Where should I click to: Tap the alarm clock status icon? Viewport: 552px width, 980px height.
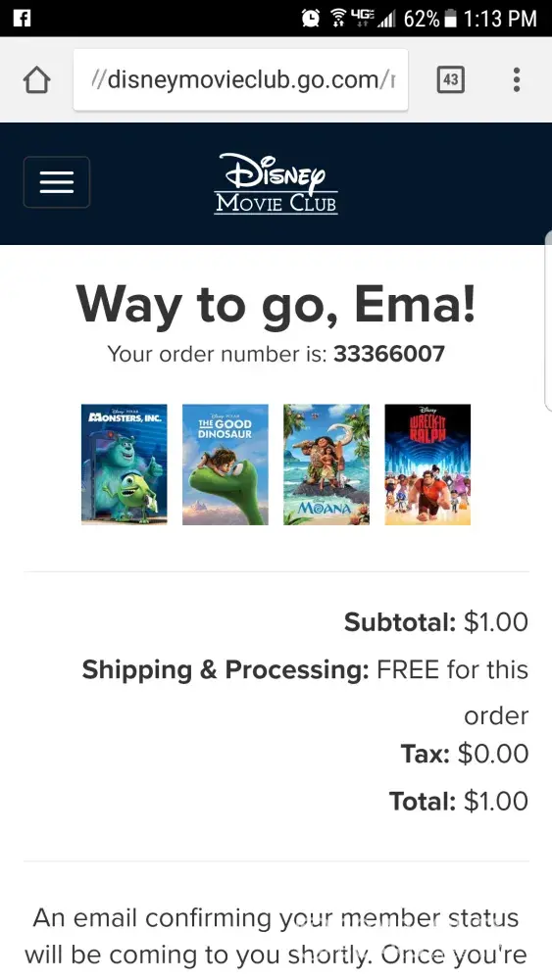tap(310, 18)
